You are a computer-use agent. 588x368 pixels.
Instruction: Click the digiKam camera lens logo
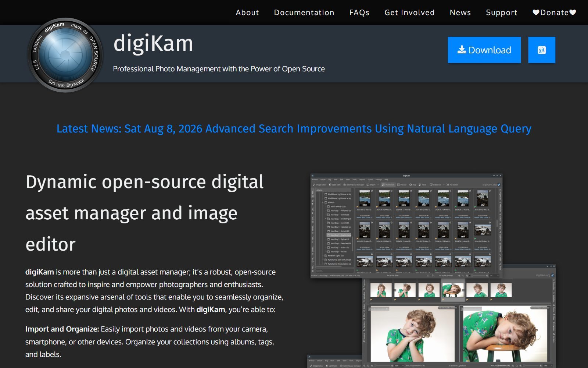click(x=65, y=55)
